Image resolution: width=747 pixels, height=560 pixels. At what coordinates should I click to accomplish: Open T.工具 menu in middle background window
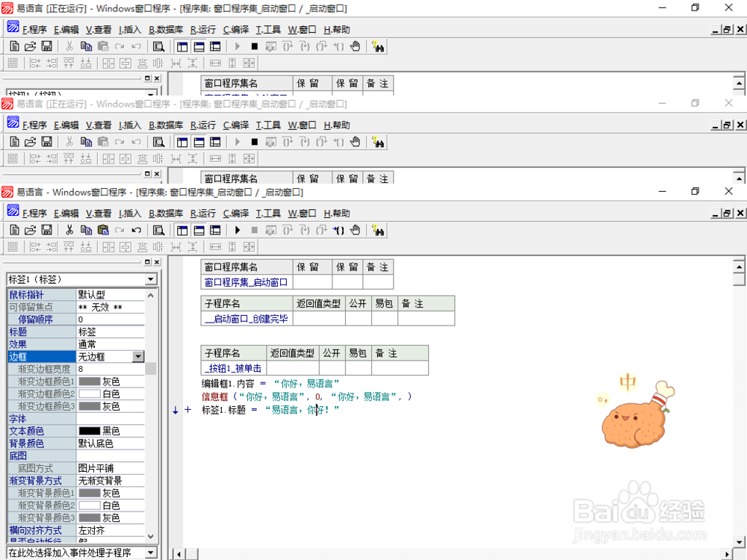point(268,125)
